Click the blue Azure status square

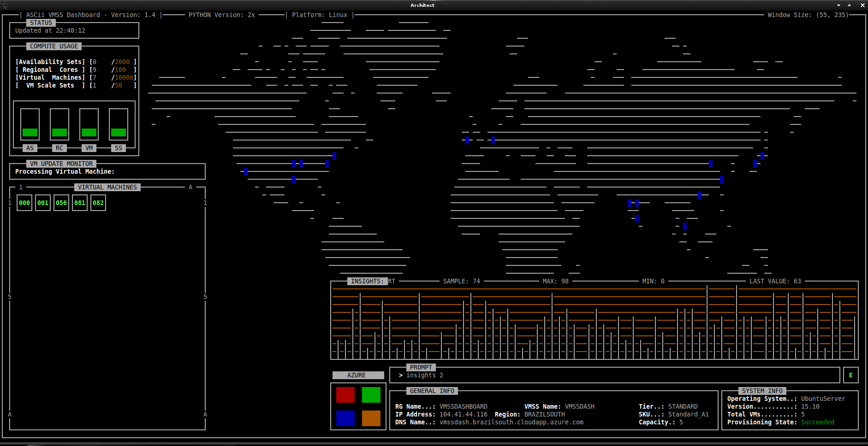(x=345, y=418)
